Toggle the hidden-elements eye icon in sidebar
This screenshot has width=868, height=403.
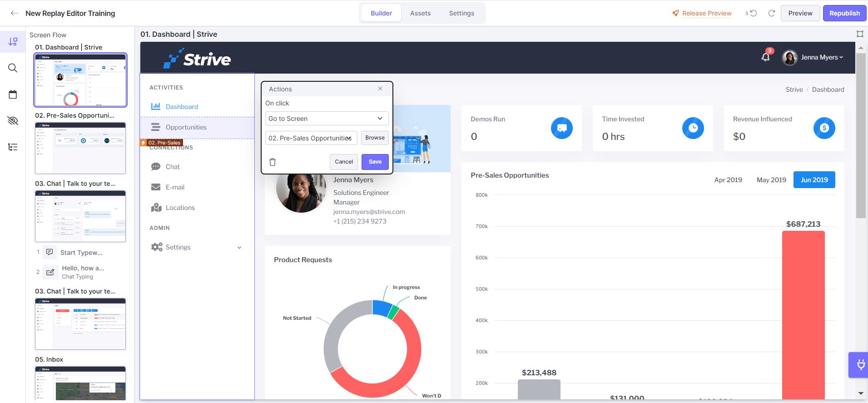pyautogui.click(x=13, y=120)
